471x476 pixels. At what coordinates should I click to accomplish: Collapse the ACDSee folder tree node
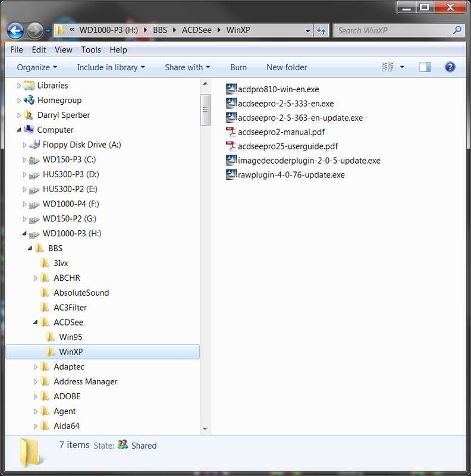[35, 322]
